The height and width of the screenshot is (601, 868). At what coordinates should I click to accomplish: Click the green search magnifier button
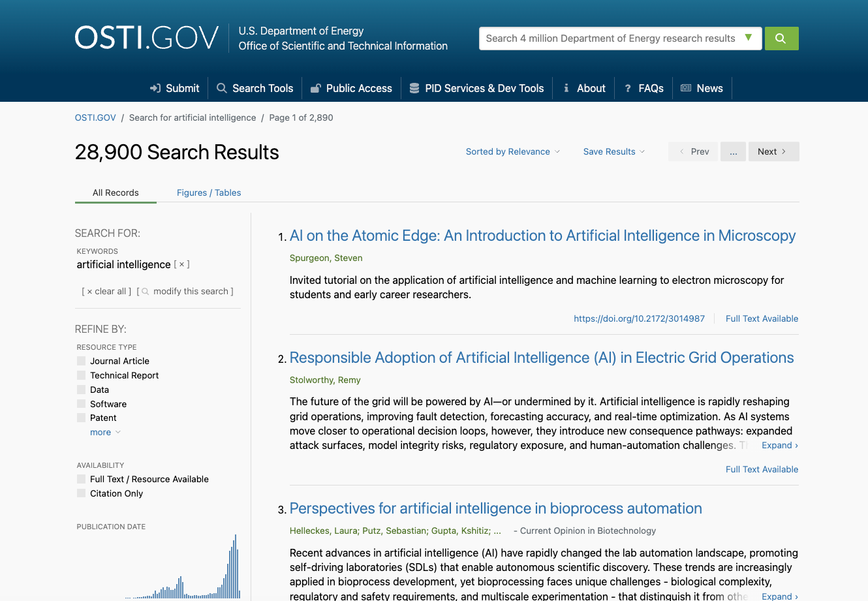coord(781,38)
